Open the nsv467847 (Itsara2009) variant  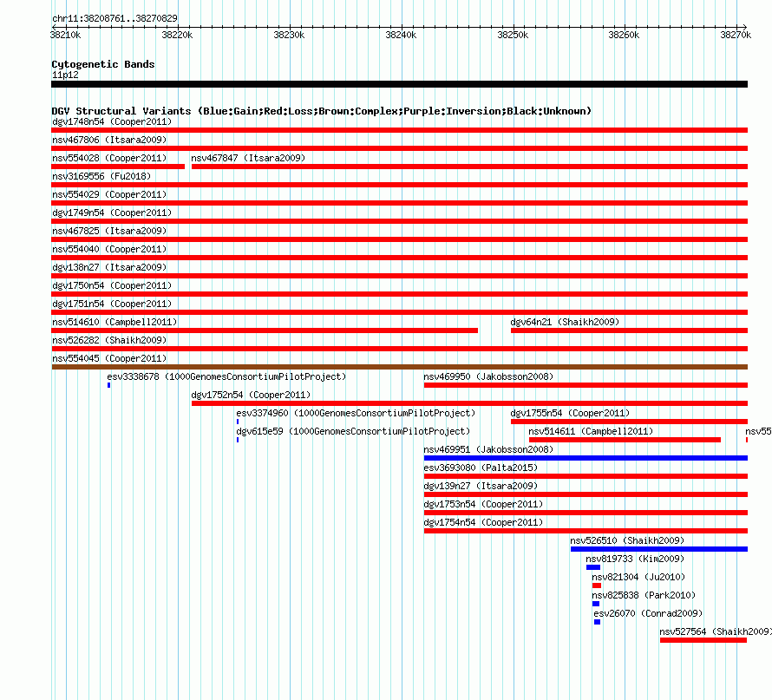[248, 158]
